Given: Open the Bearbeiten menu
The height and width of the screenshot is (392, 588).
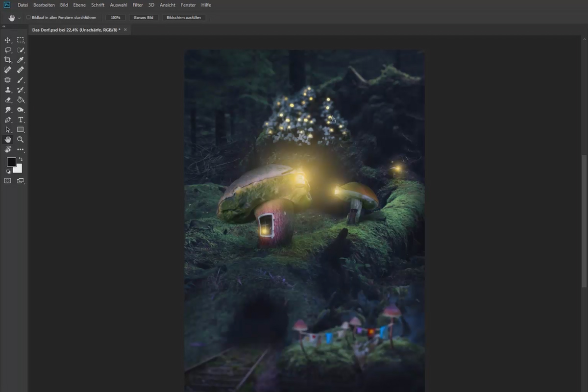Looking at the screenshot, I should [44, 5].
